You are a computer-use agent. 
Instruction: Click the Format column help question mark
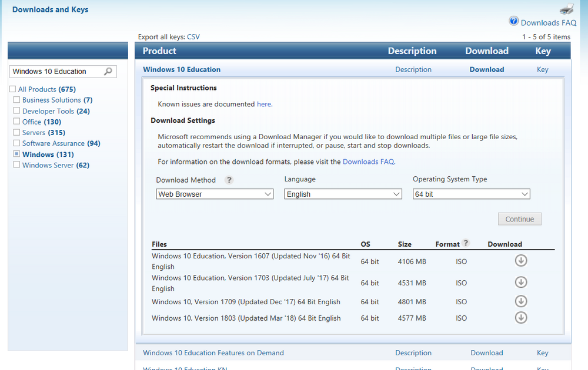[466, 243]
